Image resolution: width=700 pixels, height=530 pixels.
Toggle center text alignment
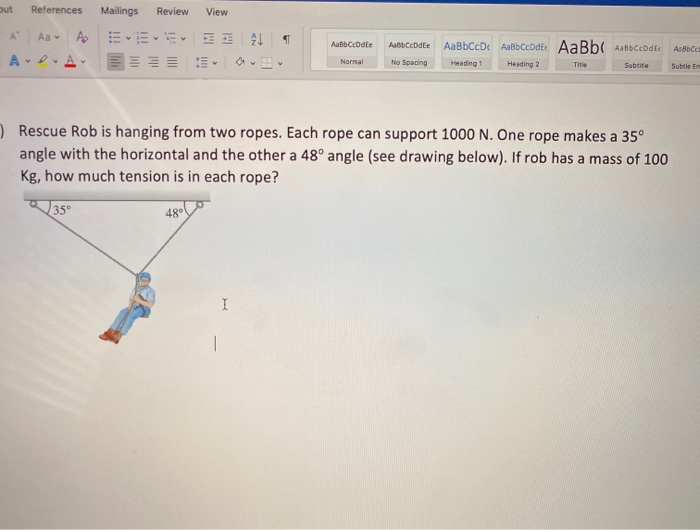tap(134, 62)
